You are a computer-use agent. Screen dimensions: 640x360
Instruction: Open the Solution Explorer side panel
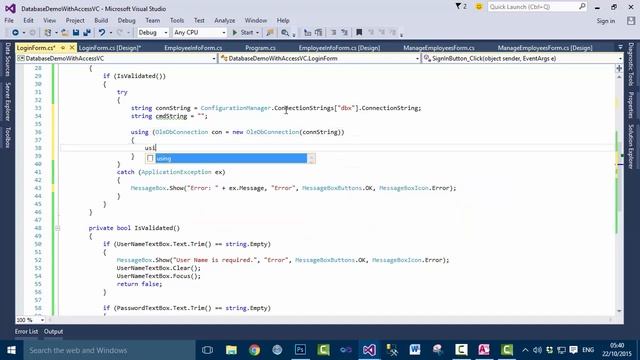coord(631,146)
